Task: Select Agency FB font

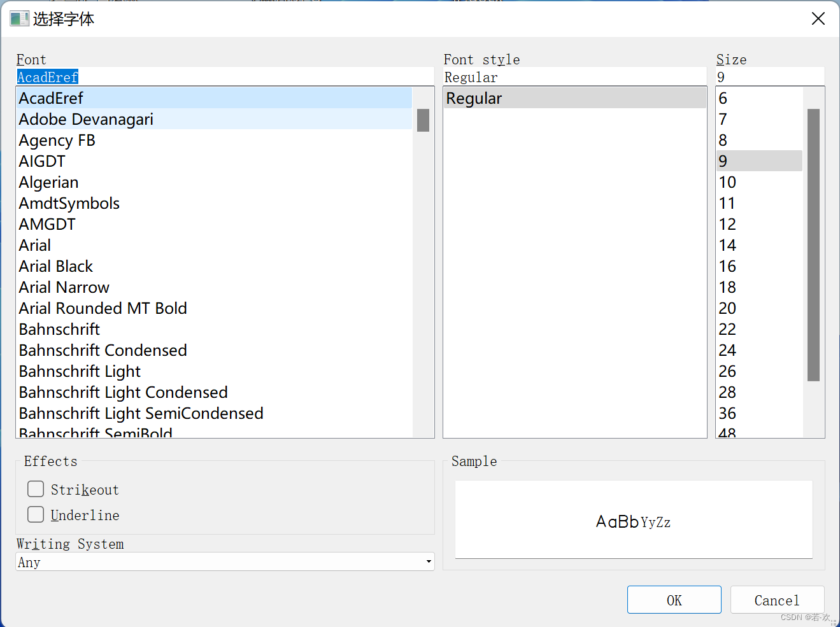Action: click(214, 140)
